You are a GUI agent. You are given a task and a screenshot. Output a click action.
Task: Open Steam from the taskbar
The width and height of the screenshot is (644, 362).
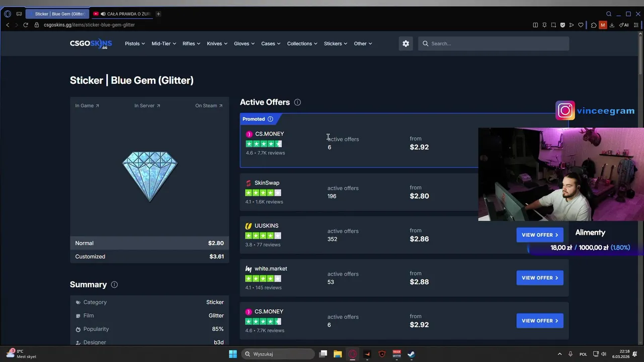click(411, 354)
